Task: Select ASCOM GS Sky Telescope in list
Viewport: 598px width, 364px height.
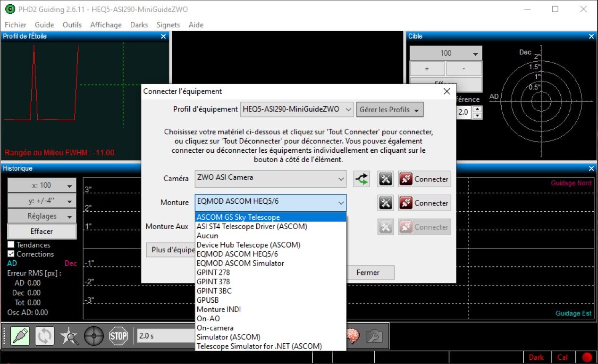Action: [270, 217]
